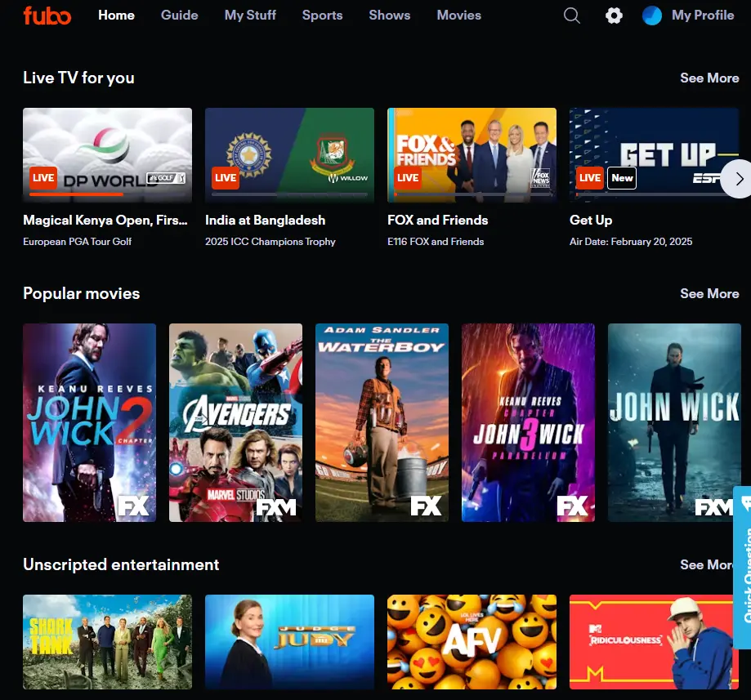Click LIVE badge on Magical Kenya Open
The height and width of the screenshot is (700, 751).
43,177
